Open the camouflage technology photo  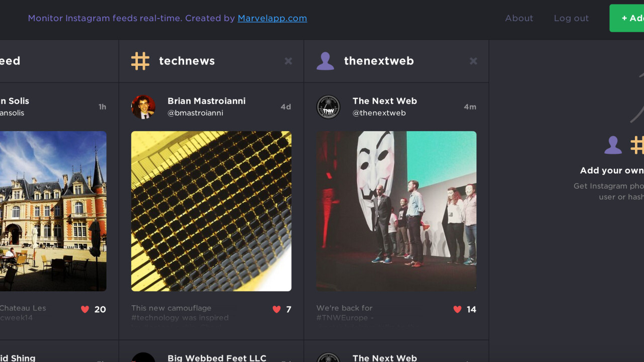(x=211, y=211)
